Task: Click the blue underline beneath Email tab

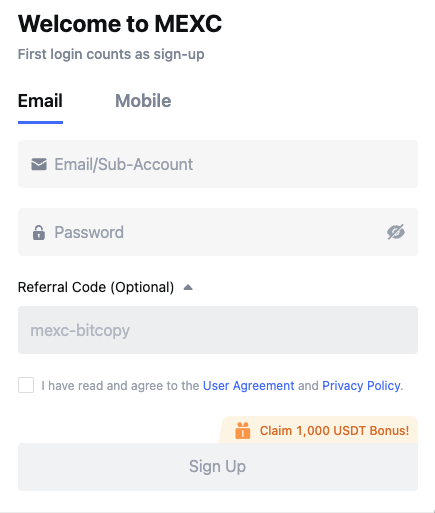Action: click(40, 122)
